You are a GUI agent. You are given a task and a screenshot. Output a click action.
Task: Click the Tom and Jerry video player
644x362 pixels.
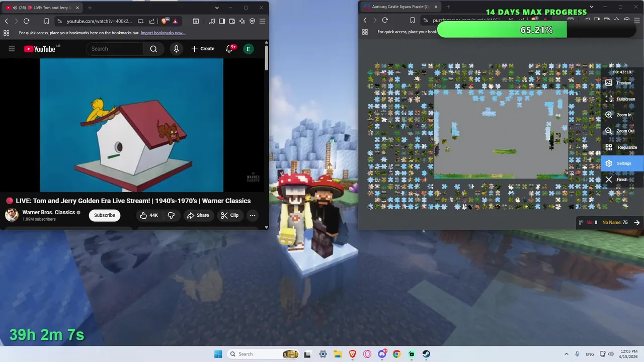(131, 125)
